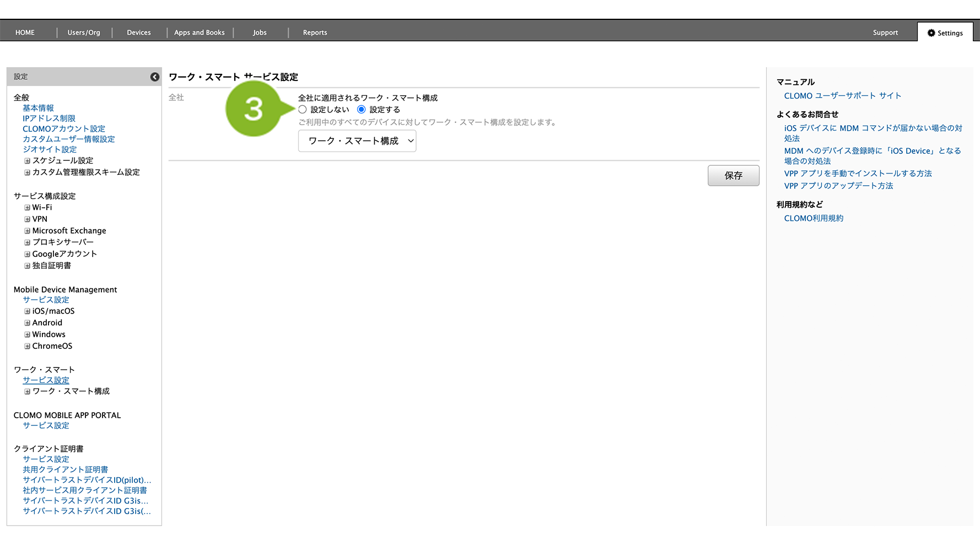Select the 設定しない radio button

click(303, 110)
